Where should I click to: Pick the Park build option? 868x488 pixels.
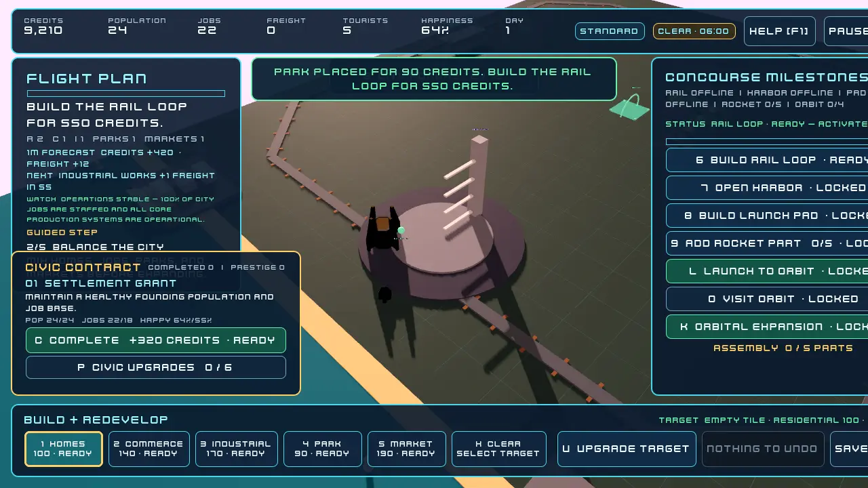322,449
